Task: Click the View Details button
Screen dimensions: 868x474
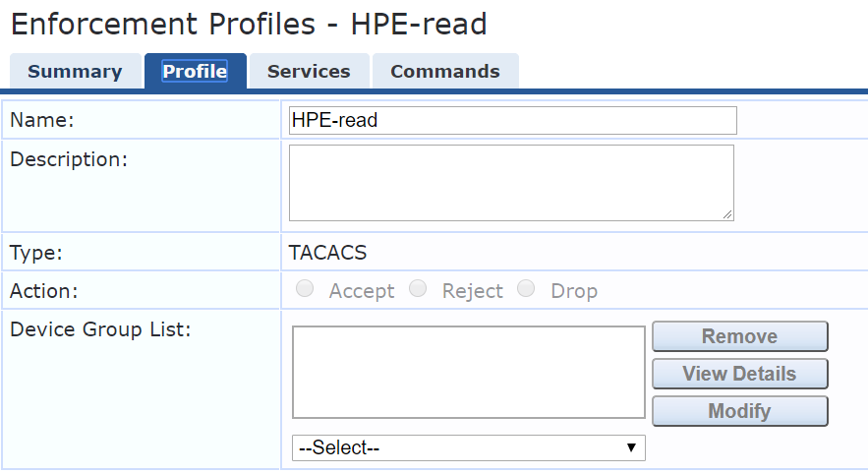Action: click(740, 374)
